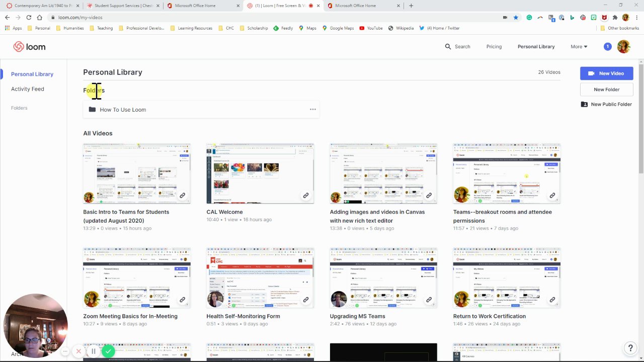Open the Search icon in Loom header

(448, 47)
